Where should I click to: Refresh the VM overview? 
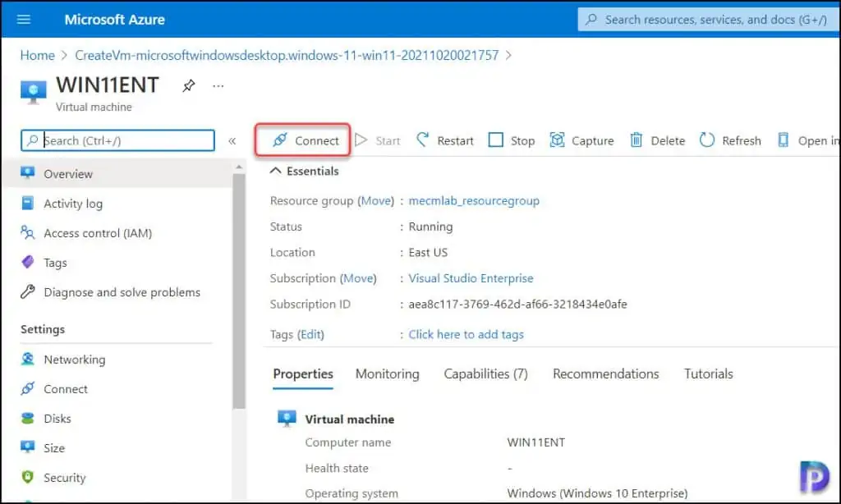pos(730,140)
